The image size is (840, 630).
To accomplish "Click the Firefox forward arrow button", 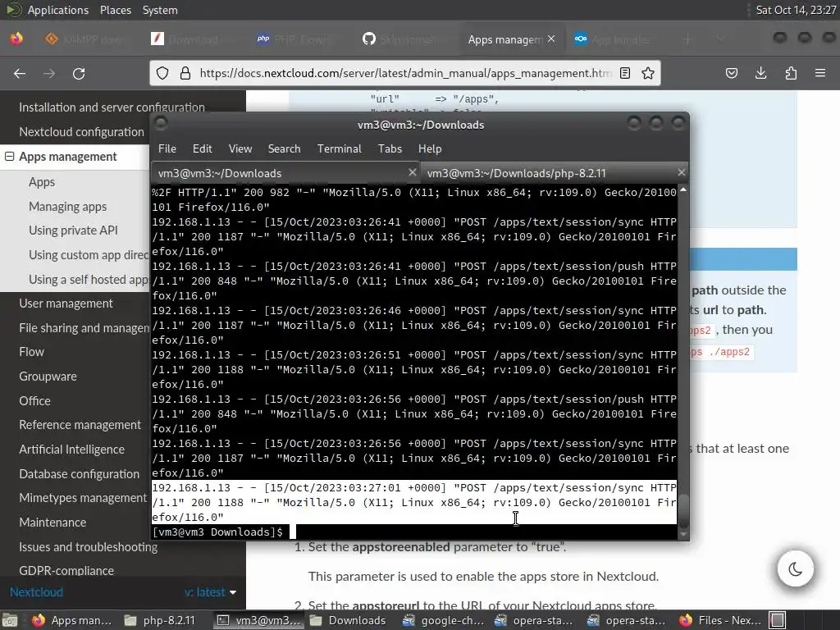I will click(49, 73).
